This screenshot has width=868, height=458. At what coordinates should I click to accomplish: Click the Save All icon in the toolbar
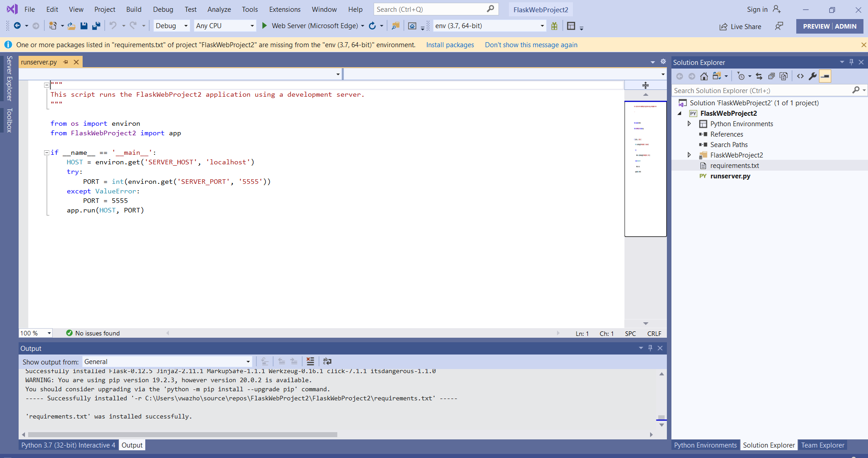96,26
